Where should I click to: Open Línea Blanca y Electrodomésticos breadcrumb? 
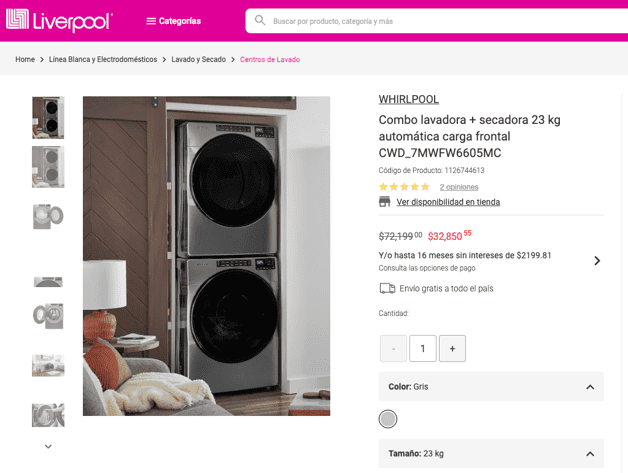tap(103, 60)
